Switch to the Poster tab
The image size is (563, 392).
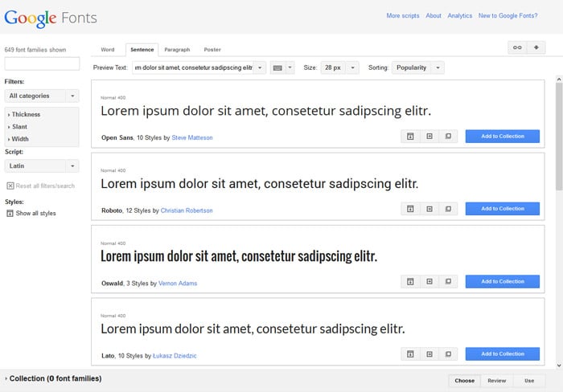tap(212, 50)
